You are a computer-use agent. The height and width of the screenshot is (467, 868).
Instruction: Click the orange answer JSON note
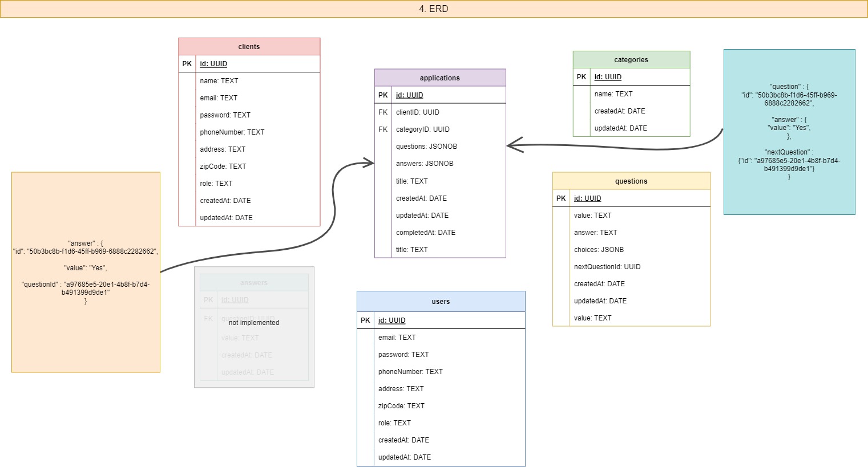click(x=85, y=272)
